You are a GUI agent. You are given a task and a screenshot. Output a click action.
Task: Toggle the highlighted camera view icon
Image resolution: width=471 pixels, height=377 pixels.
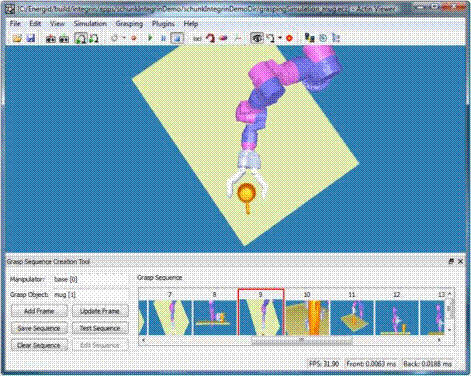click(80, 38)
